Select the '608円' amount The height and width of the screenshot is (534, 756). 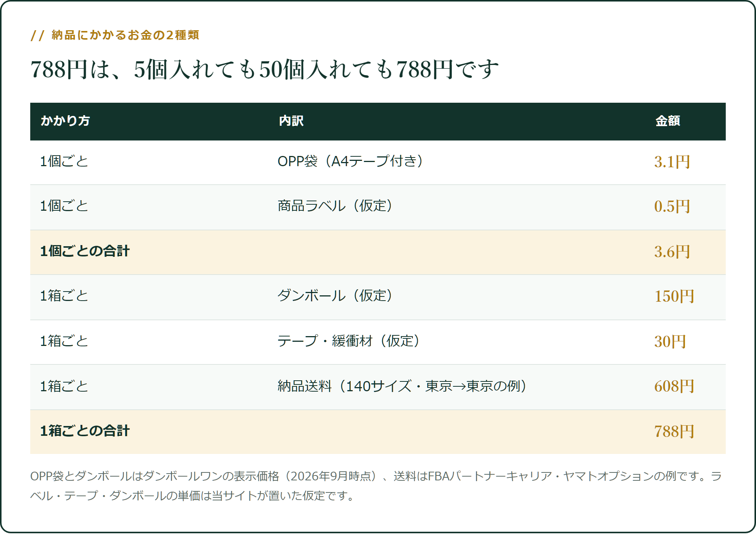[x=674, y=386]
